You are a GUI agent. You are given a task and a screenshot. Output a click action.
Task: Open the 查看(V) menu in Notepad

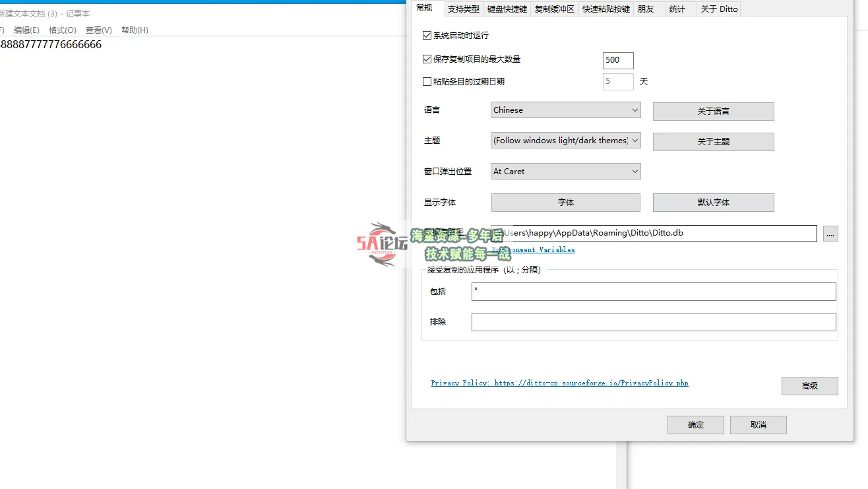(x=99, y=30)
